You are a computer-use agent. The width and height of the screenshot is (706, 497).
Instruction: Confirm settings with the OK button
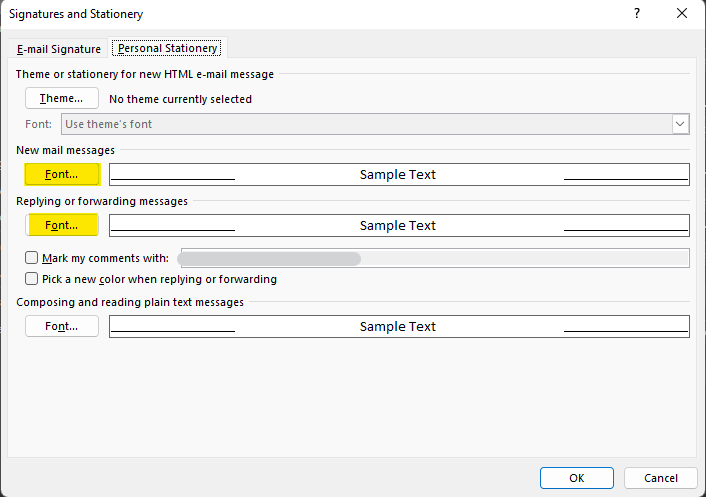pyautogui.click(x=577, y=478)
